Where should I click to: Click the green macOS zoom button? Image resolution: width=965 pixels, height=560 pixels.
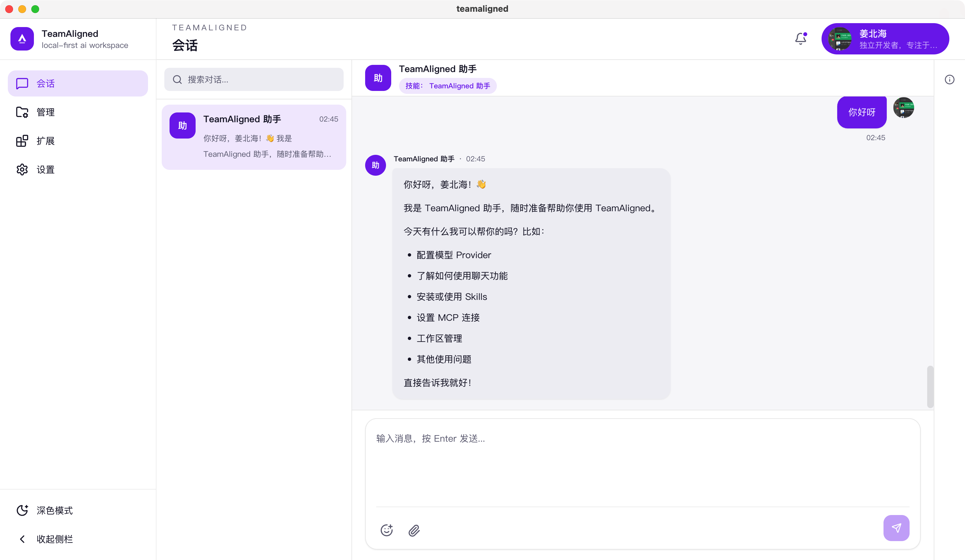pos(35,9)
